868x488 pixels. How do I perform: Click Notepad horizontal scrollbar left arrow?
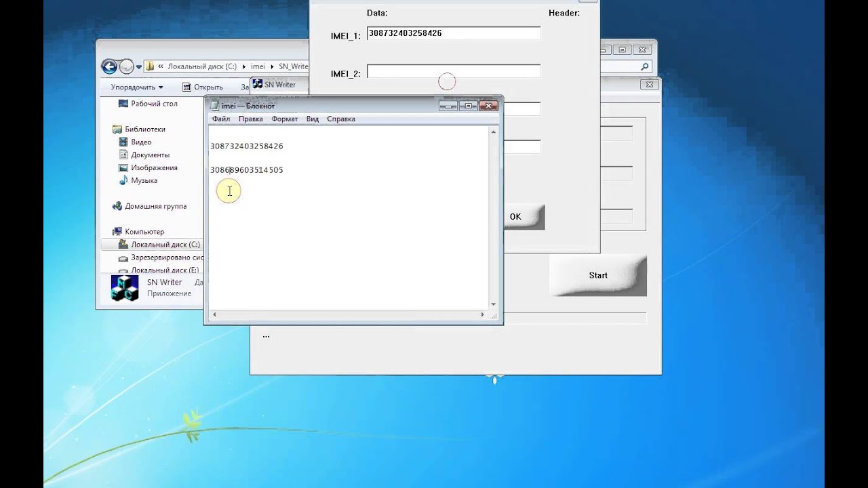214,314
